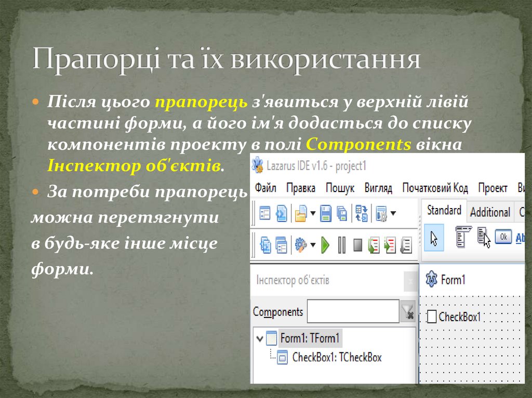The width and height of the screenshot is (532, 398).
Task: Collapse the Form1: TForm1 tree node
Action: (x=260, y=339)
